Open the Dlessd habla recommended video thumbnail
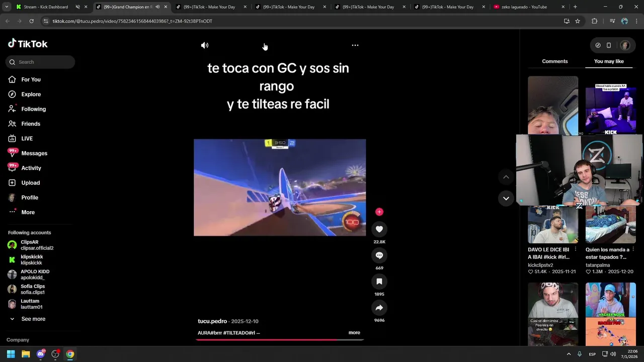Image resolution: width=644 pixels, height=362 pixels. 611,106
